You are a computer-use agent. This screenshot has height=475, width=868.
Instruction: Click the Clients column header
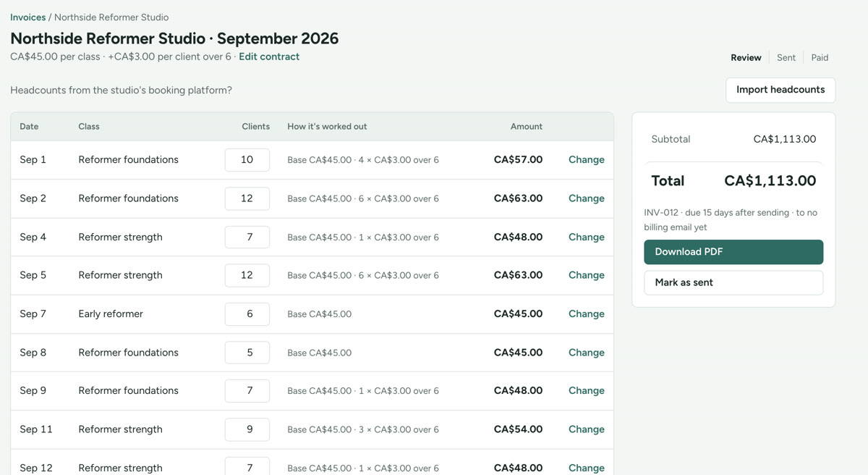tap(255, 126)
